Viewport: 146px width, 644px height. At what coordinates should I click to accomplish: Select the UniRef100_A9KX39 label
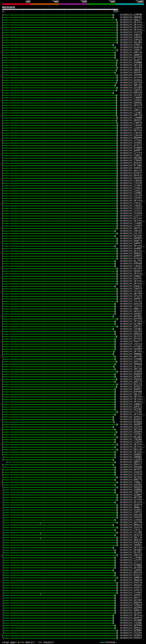point(131,52)
